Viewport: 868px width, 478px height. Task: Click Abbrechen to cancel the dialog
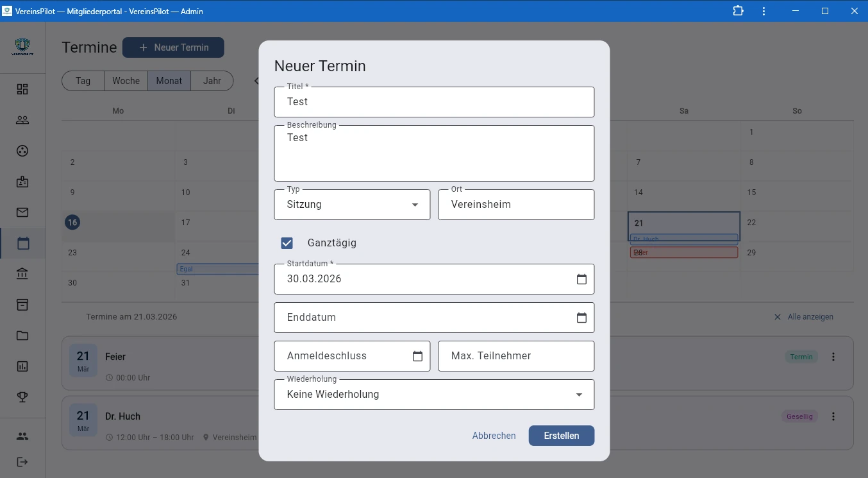[x=494, y=435]
